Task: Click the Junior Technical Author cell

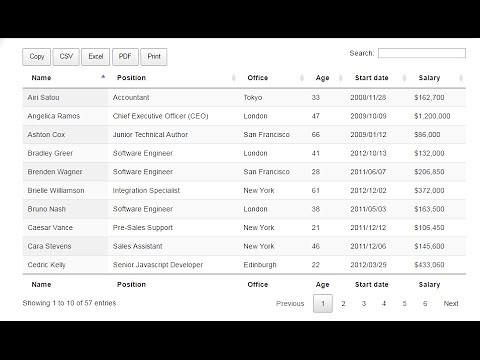Action: pyautogui.click(x=173, y=135)
